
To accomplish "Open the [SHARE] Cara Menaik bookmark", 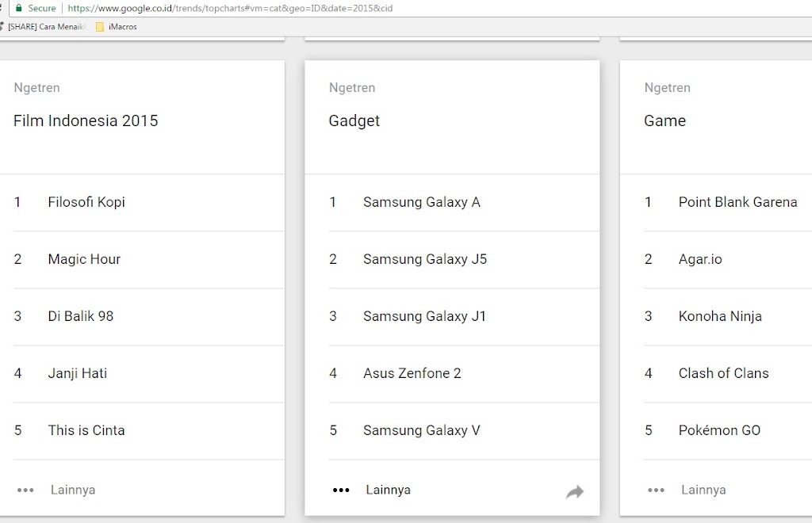I will click(45, 27).
